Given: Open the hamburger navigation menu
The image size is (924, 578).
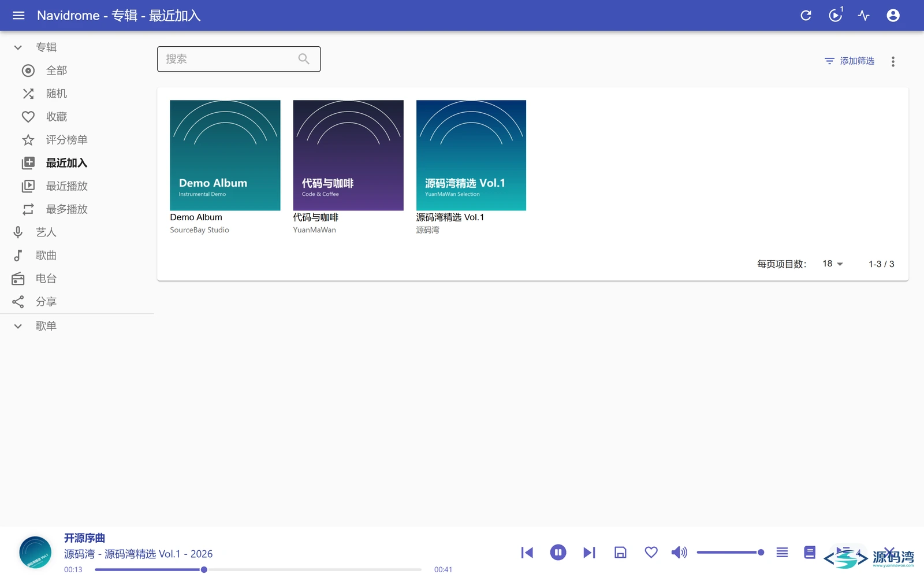Looking at the screenshot, I should click(x=18, y=16).
